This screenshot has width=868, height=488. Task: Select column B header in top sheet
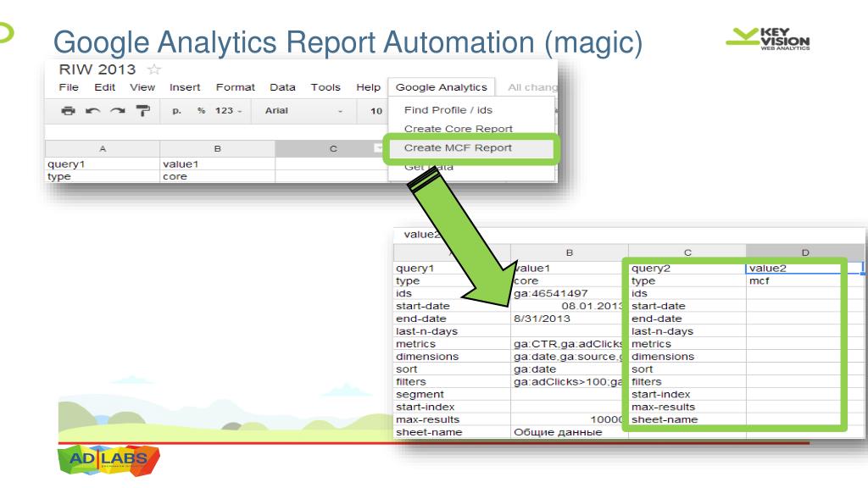coord(218,149)
